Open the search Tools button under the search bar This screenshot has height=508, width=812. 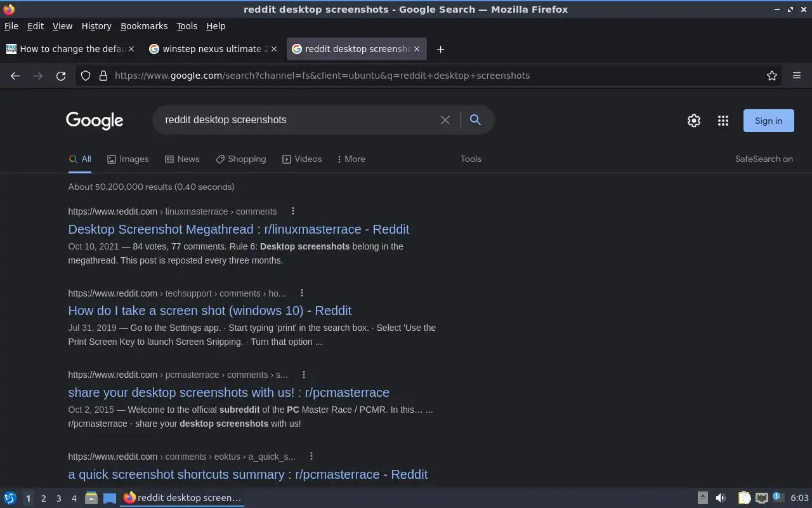point(471,159)
